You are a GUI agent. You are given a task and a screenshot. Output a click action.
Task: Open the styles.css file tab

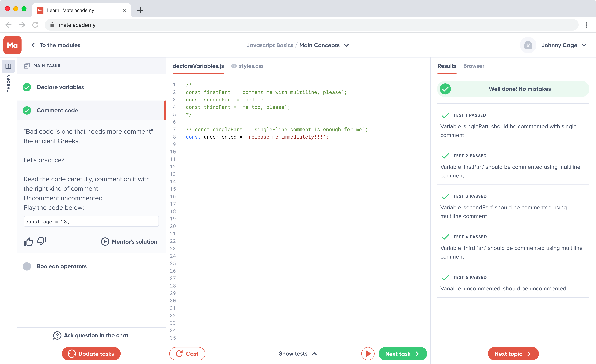[251, 66]
